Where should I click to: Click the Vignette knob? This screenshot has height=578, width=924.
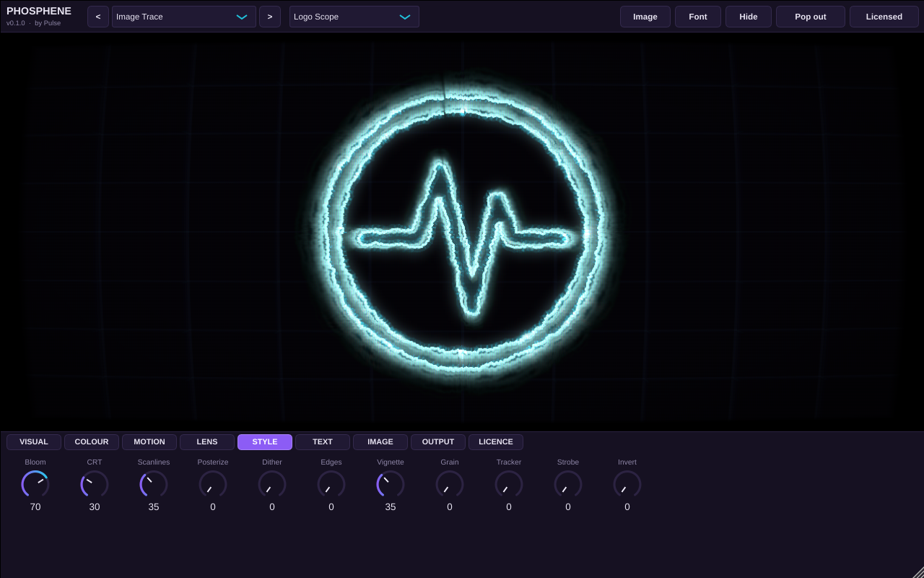pyautogui.click(x=391, y=484)
